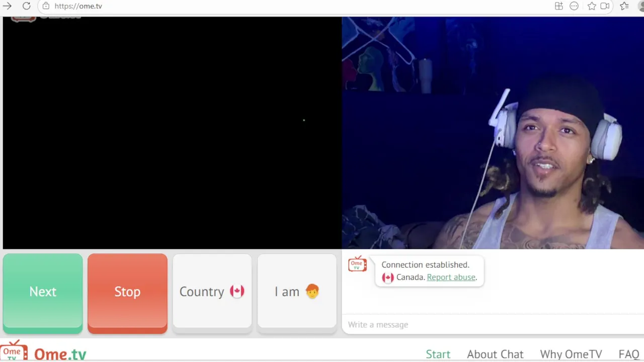Click the Ome.tv footer logo

click(x=43, y=351)
